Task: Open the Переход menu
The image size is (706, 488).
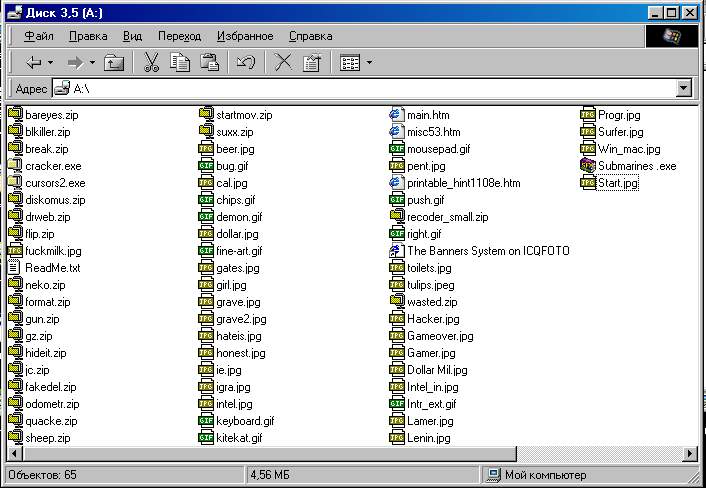Action: coord(179,36)
